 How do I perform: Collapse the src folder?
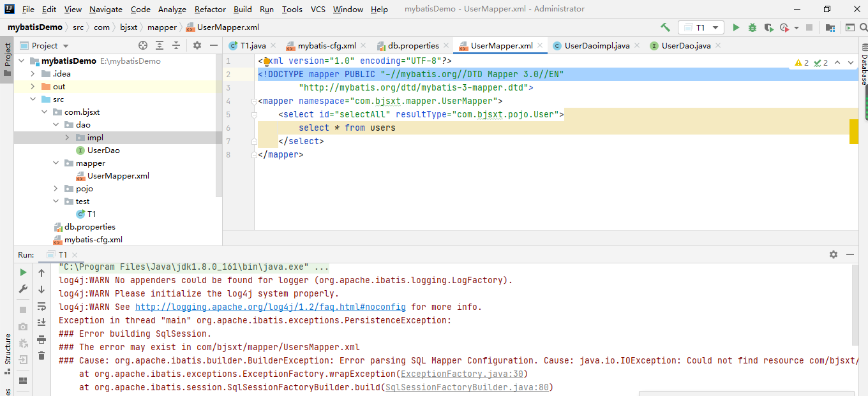tap(33, 99)
